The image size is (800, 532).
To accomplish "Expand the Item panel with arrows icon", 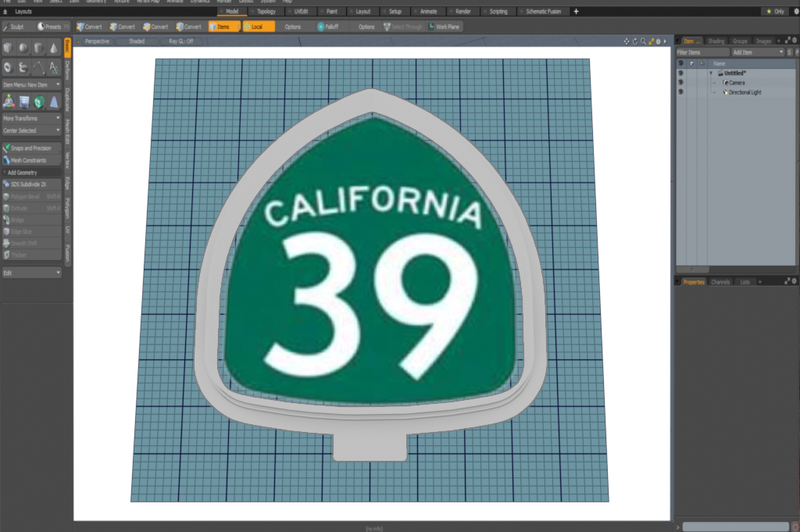I will [787, 41].
